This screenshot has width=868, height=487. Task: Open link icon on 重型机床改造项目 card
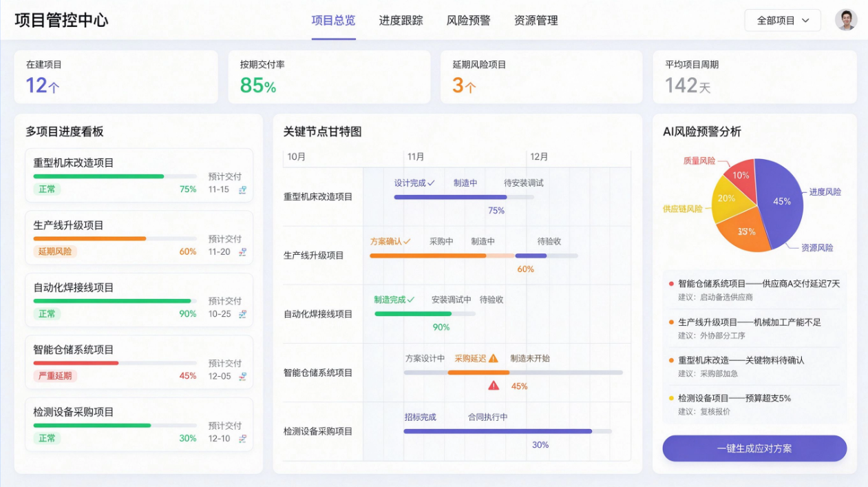click(x=242, y=189)
